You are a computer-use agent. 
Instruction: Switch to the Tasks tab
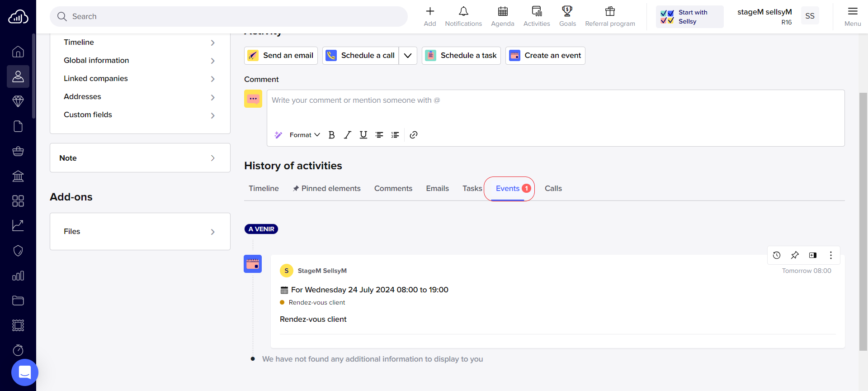(x=472, y=188)
